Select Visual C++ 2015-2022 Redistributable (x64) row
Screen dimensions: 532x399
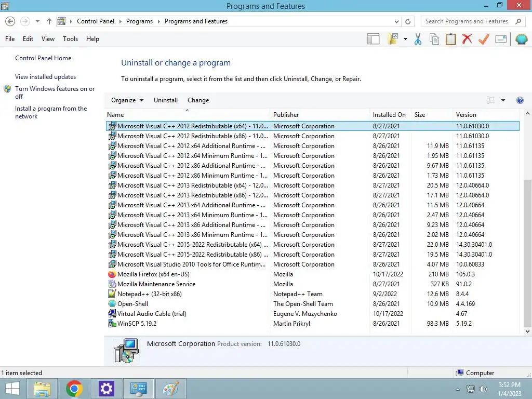click(x=312, y=245)
